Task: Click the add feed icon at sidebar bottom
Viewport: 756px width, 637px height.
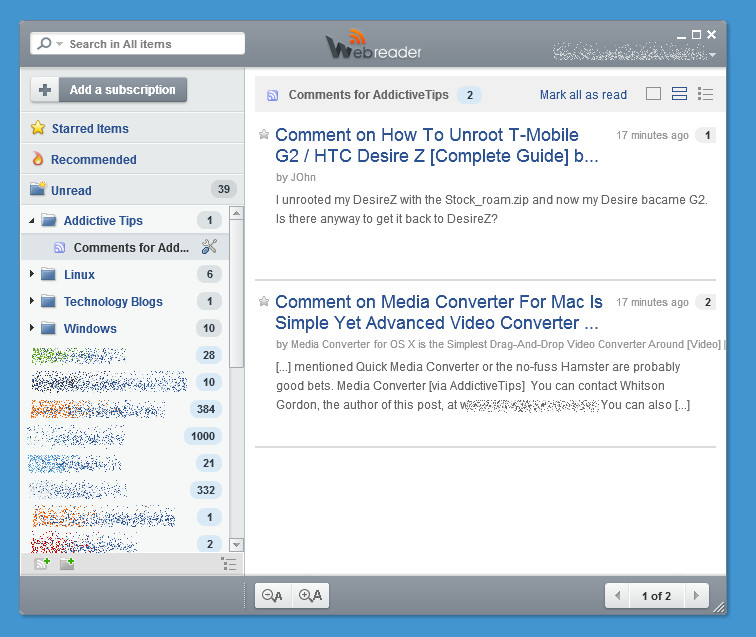Action: click(42, 563)
